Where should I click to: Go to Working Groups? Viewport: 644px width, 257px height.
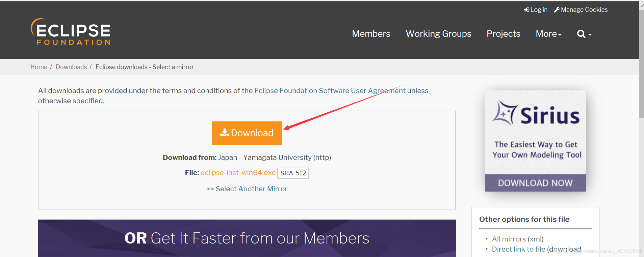(438, 34)
